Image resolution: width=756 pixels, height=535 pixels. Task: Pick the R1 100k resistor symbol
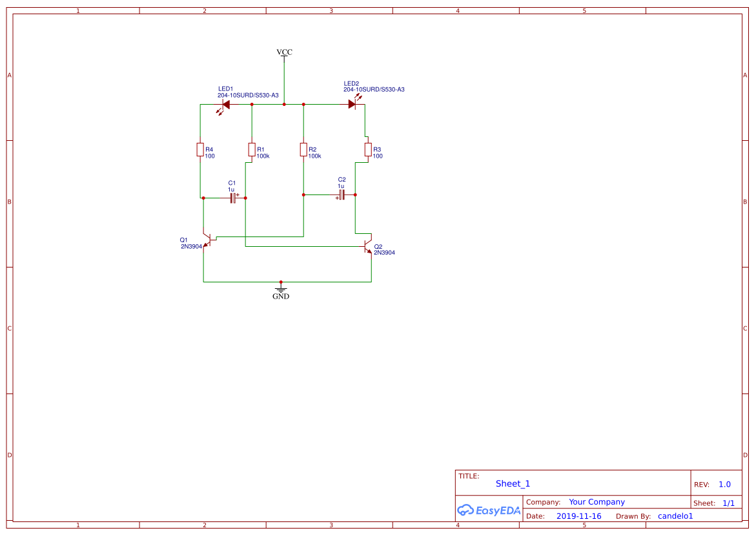tap(252, 150)
